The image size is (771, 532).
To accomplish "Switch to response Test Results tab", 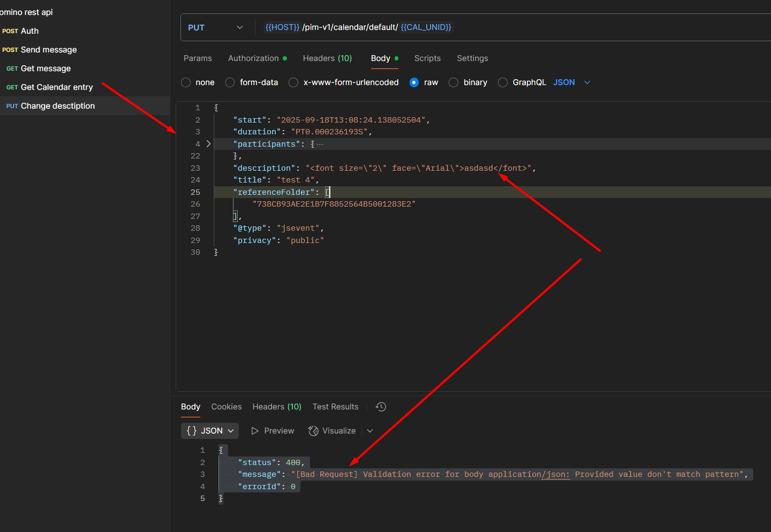I will pyautogui.click(x=335, y=407).
